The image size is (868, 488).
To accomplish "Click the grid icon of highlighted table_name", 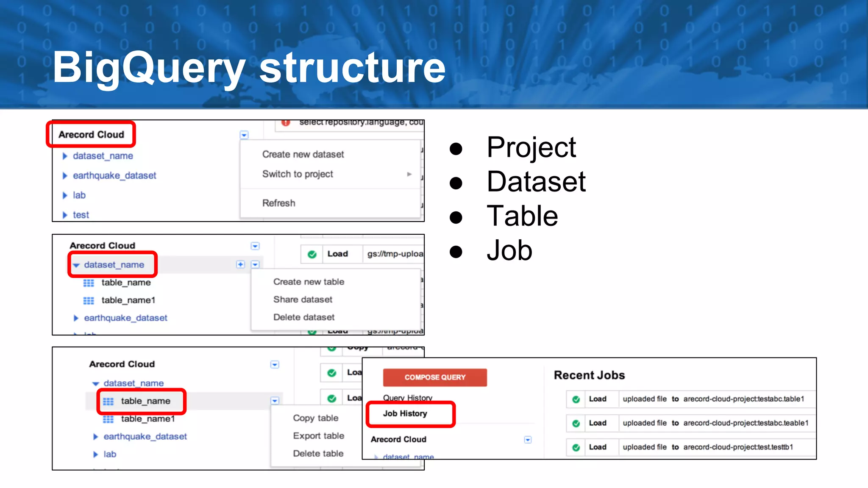I will 108,401.
